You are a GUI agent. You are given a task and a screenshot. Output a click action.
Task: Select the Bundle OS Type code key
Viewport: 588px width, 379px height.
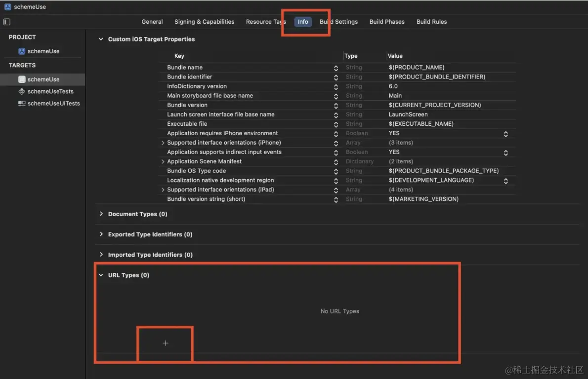coord(197,171)
